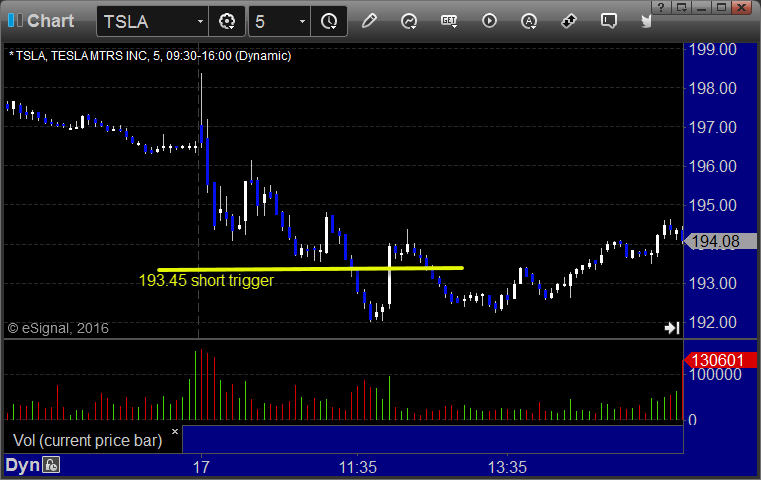This screenshot has width=761, height=480.
Task: Click the 197.00 price axis label
Action: [712, 127]
